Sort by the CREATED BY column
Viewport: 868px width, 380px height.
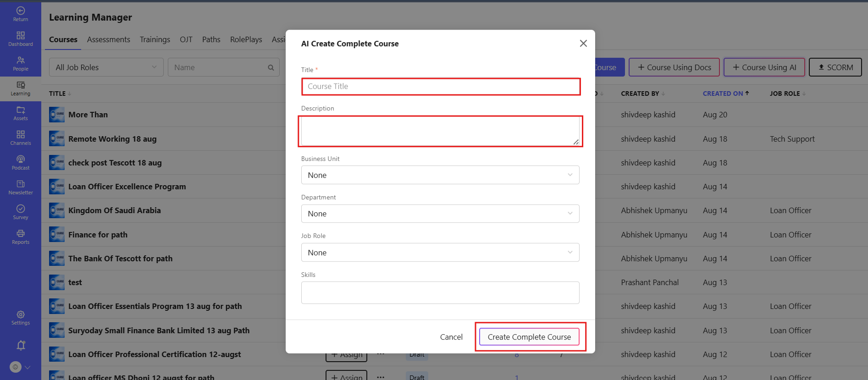[x=643, y=94]
